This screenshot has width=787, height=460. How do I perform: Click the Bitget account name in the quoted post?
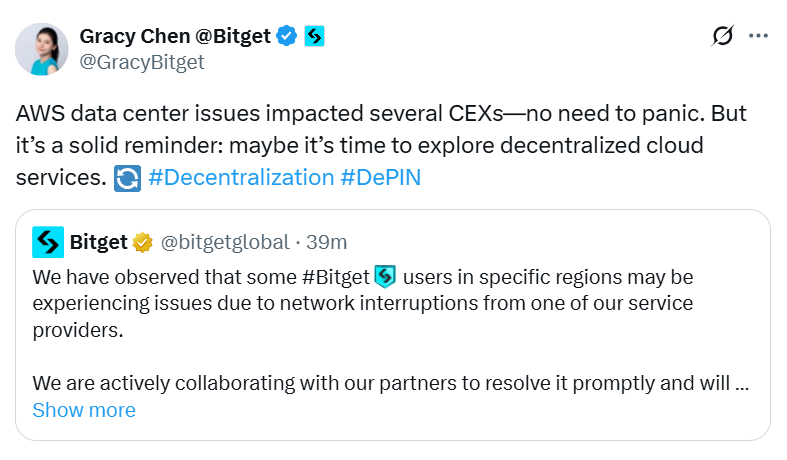pos(99,242)
